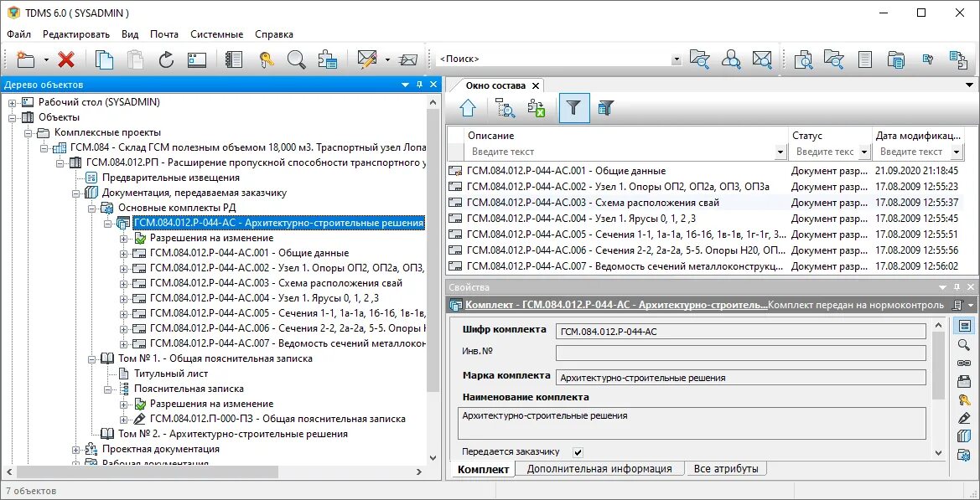
Task: Click the copy icon in main toolbar
Action: click(105, 59)
